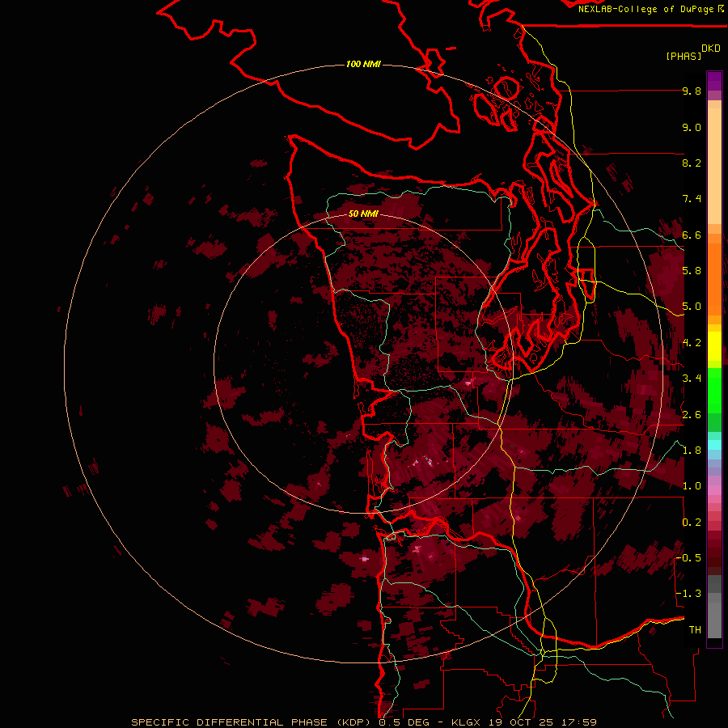Click the orange band in the color bar
Screen dimensions: 728x728
pyautogui.click(x=714, y=278)
